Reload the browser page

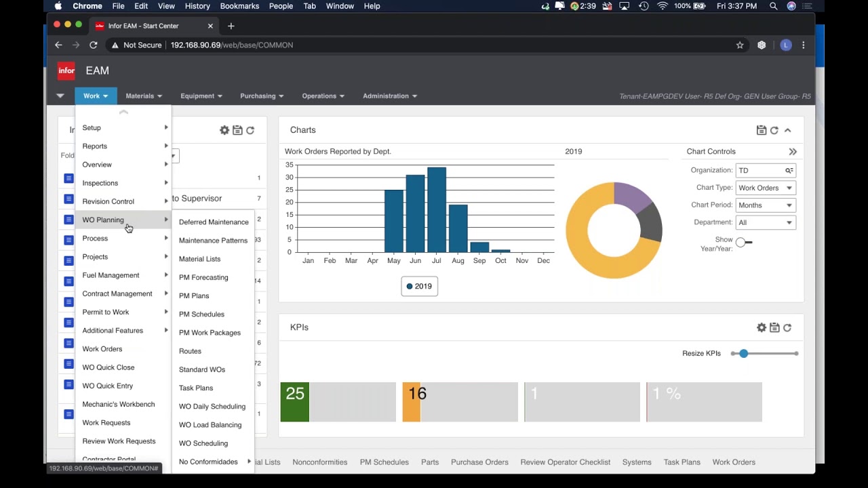tap(94, 45)
